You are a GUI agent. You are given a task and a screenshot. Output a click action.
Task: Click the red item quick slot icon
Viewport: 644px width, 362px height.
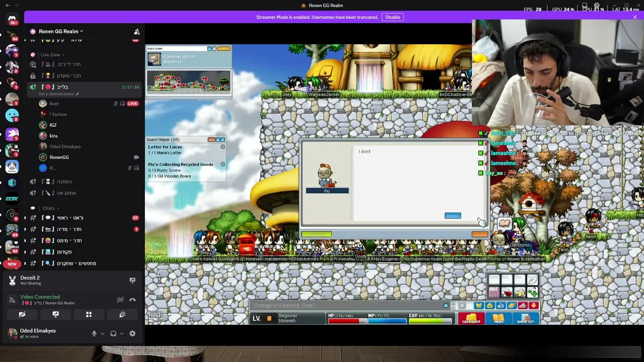tap(507, 292)
